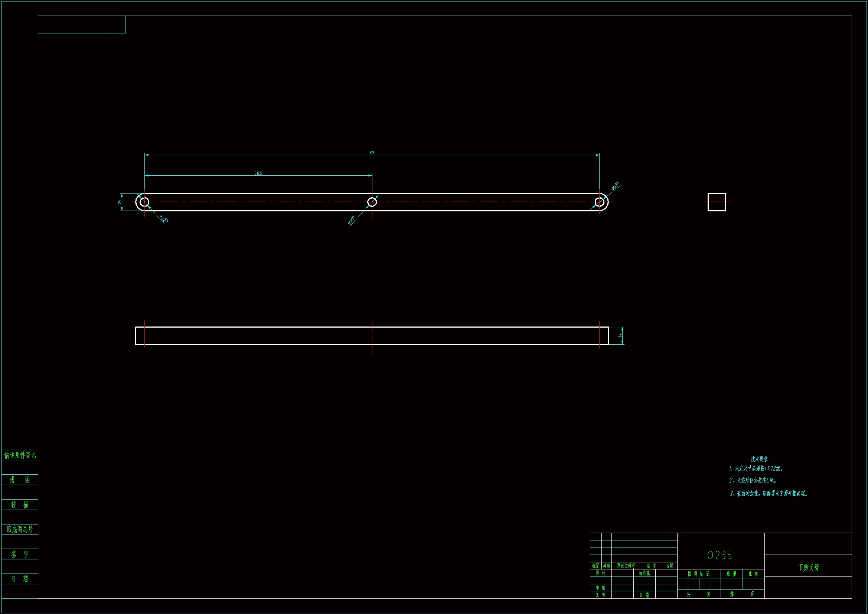
Task: Select the center hole circle on the bar
Action: click(372, 202)
